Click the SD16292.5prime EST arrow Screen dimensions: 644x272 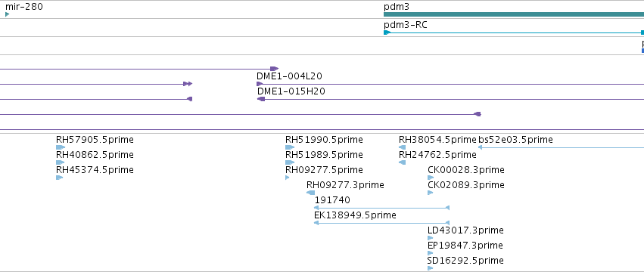click(430, 268)
